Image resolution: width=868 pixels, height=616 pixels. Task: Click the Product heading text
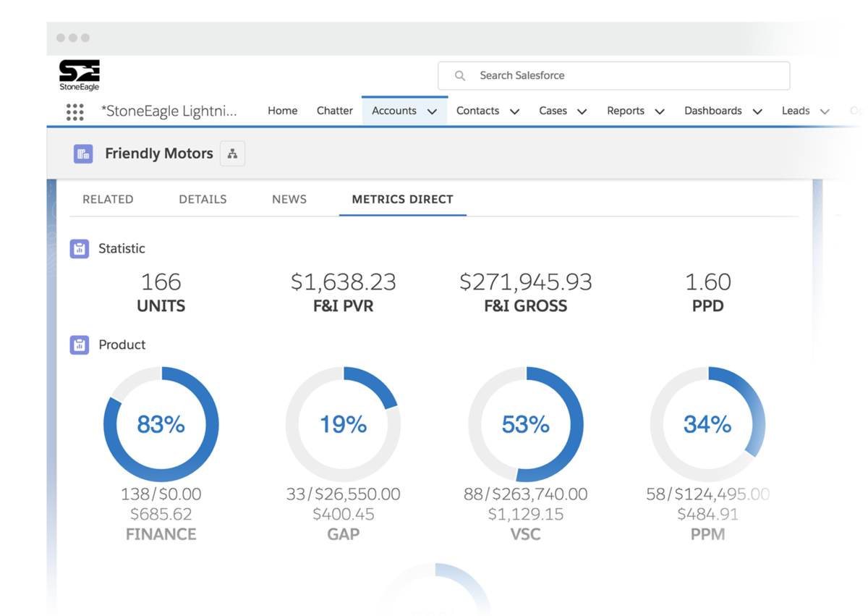point(122,345)
